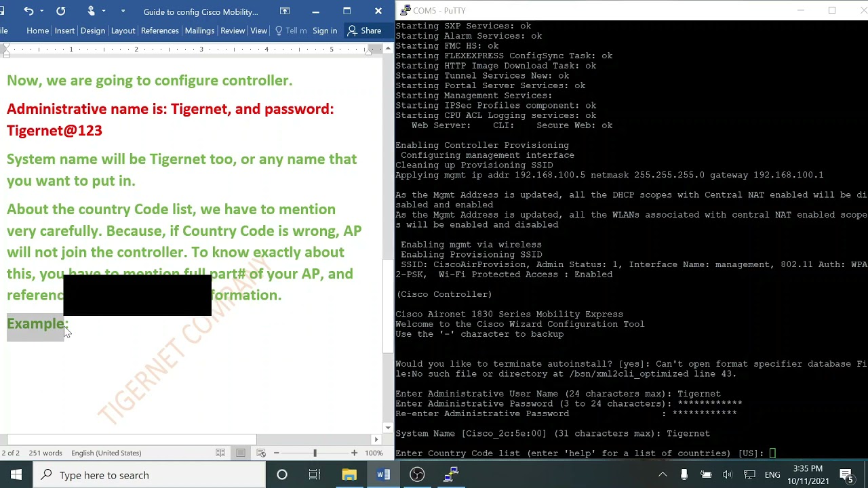This screenshot has height=488, width=868.
Task: Click the '251 words' word count
Action: pos(45,453)
